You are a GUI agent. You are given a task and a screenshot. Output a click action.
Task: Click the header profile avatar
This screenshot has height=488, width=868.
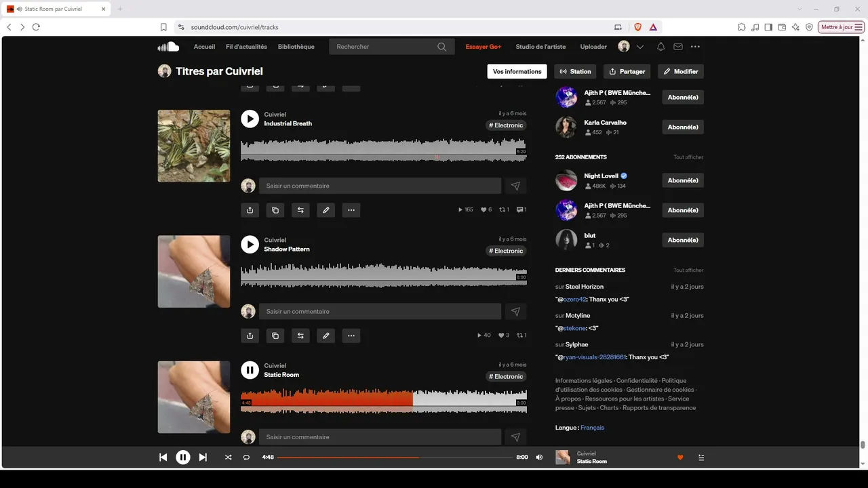point(624,47)
